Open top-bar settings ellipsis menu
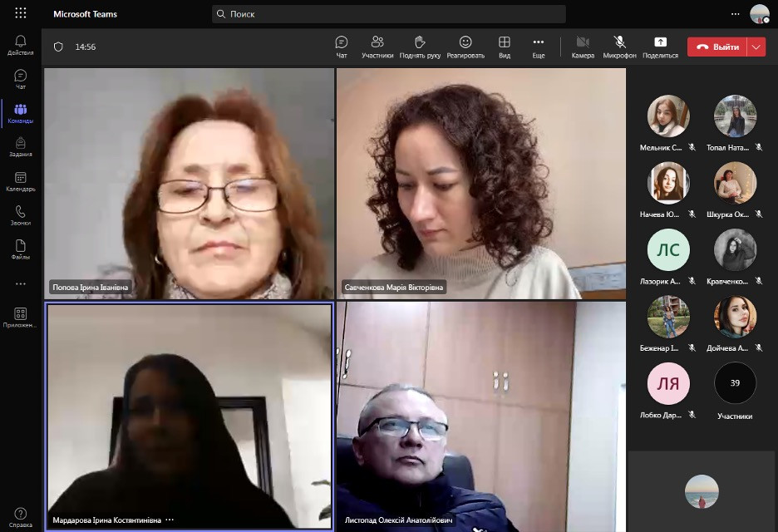This screenshot has height=532, width=778. click(736, 14)
